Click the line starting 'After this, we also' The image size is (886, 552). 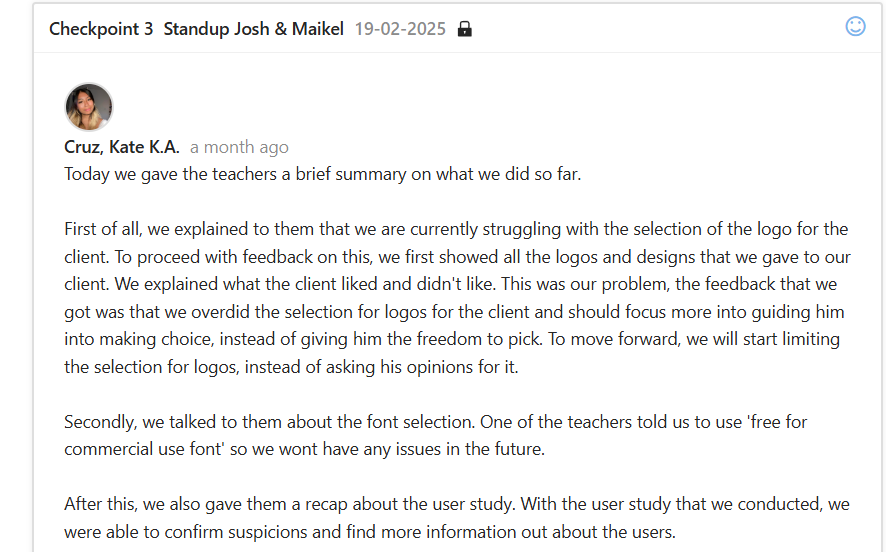coord(456,504)
